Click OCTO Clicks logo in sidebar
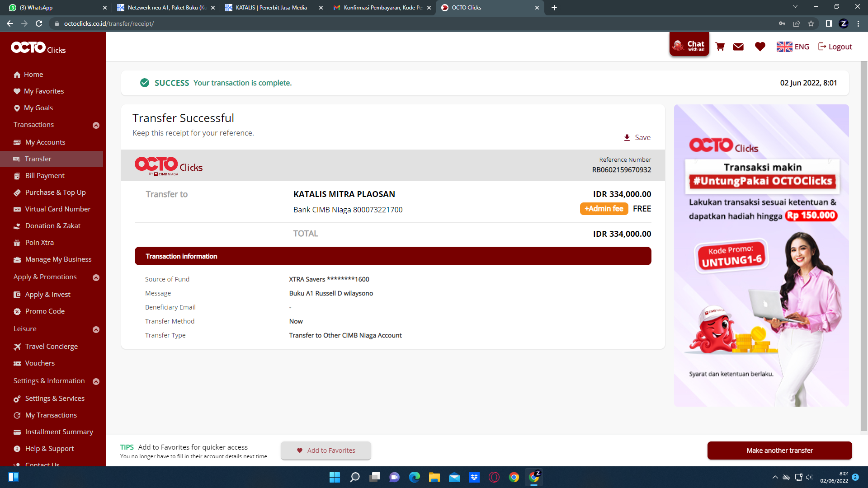Screen dimensions: 868x488 pyautogui.click(x=38, y=47)
